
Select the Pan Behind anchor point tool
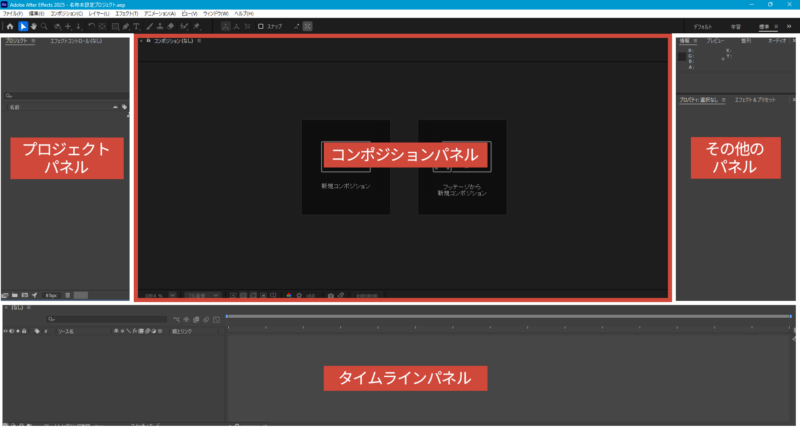click(102, 26)
